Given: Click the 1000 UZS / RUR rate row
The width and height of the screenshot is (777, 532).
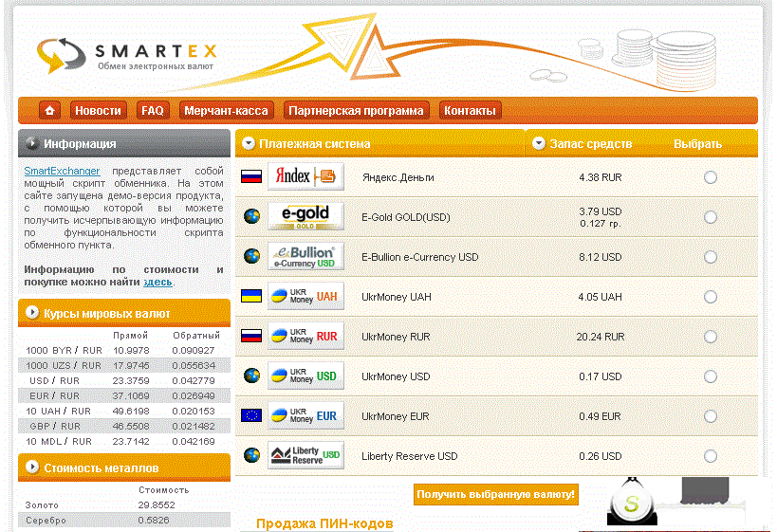Looking at the screenshot, I should click(x=124, y=365).
